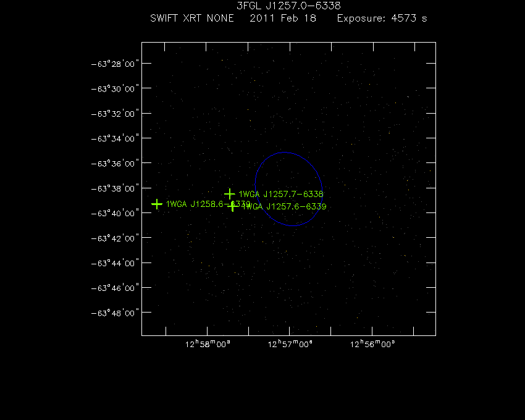Click the label 1WGA J1258.6-6339
This screenshot has height=420, width=525.
208,204
